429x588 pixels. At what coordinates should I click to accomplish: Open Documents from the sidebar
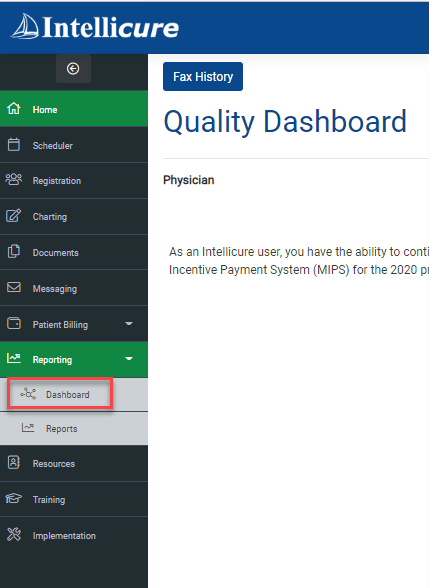pyautogui.click(x=74, y=252)
